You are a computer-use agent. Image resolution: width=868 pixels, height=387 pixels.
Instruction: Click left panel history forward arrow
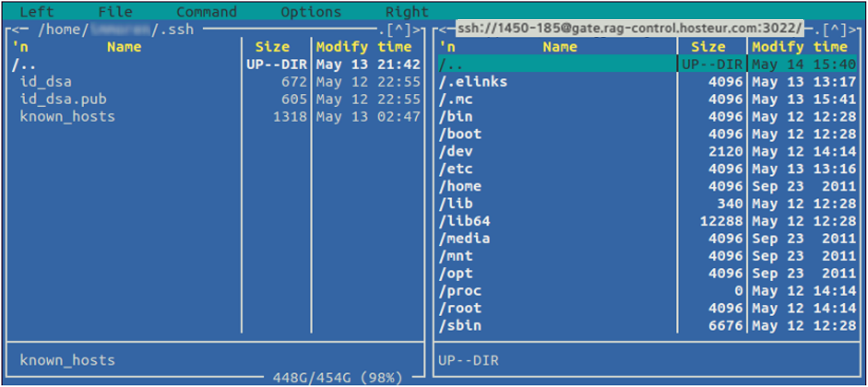pos(416,30)
